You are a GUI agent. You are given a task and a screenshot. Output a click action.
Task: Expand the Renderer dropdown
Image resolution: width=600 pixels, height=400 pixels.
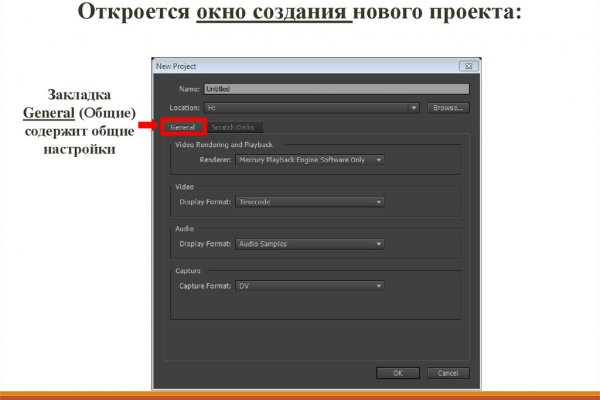click(x=310, y=159)
